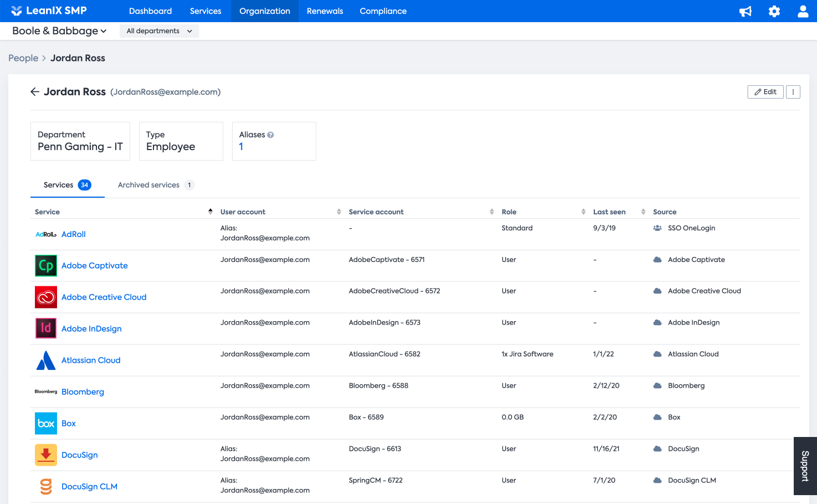Screen dimensions: 817x504
Task: Click the AdRoll logo icon
Action: point(46,234)
